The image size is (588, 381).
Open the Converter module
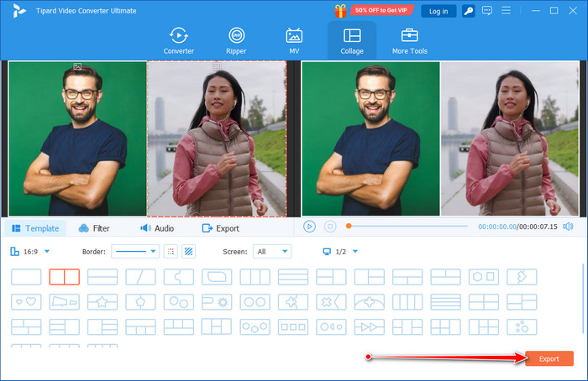(x=178, y=41)
